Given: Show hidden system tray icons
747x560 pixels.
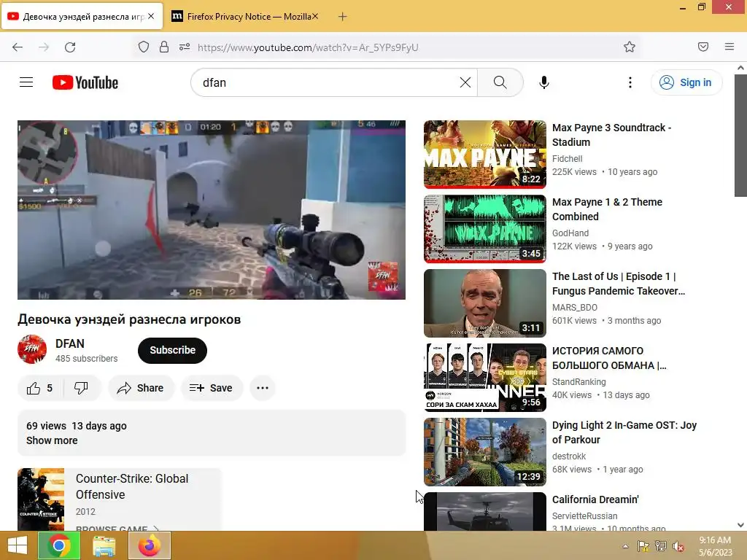Looking at the screenshot, I should [625, 546].
